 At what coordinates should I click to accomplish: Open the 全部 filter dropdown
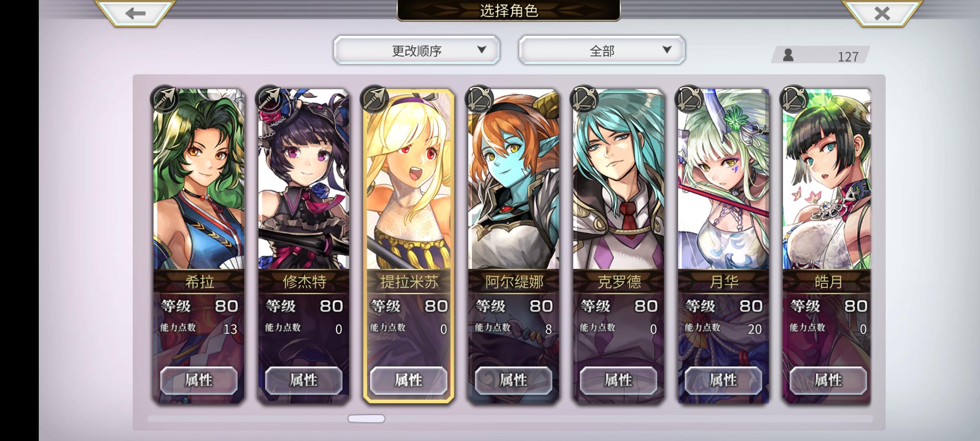tap(601, 50)
